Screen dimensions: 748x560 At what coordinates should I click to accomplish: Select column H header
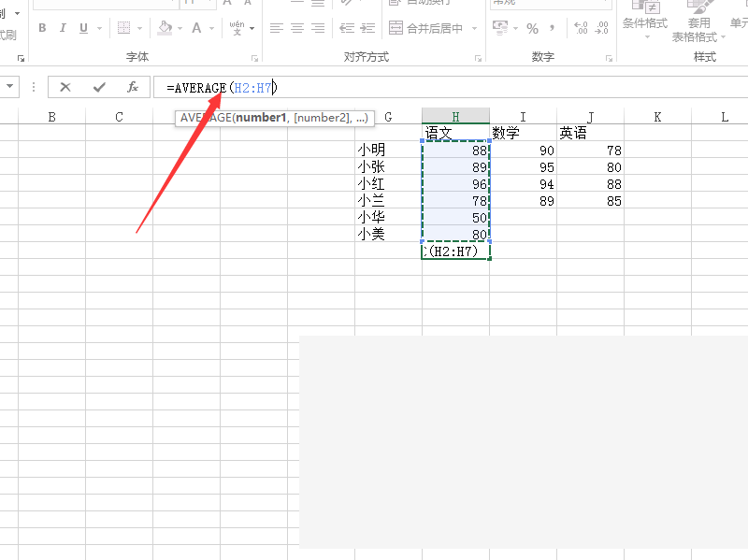455,116
